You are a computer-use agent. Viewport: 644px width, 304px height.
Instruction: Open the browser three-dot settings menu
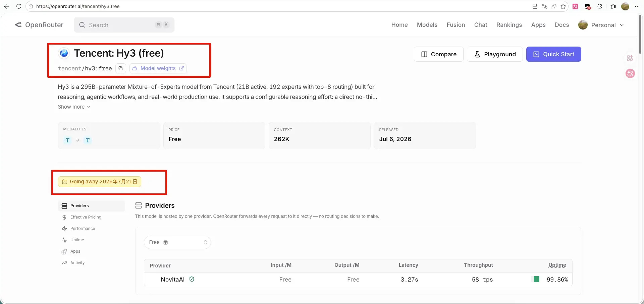[637, 6]
